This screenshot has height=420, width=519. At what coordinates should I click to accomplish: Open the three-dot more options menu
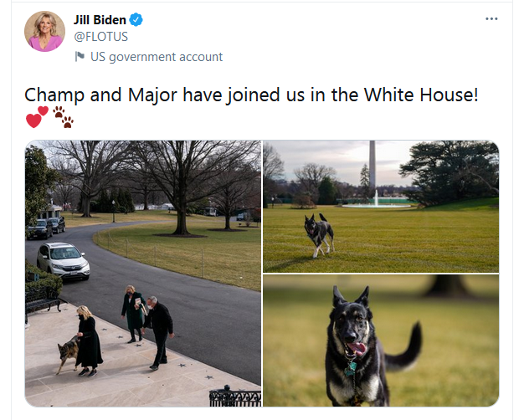tap(491, 19)
